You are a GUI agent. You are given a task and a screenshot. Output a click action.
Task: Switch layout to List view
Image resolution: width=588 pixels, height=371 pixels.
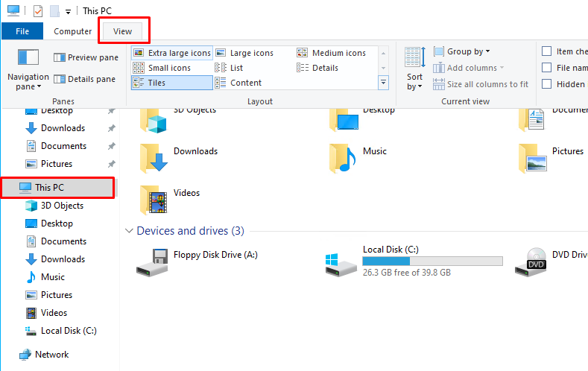(x=229, y=68)
